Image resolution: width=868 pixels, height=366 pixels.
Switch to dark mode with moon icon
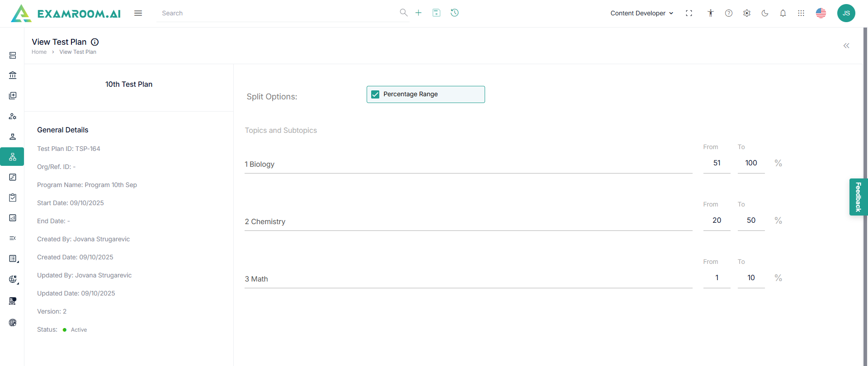click(764, 13)
